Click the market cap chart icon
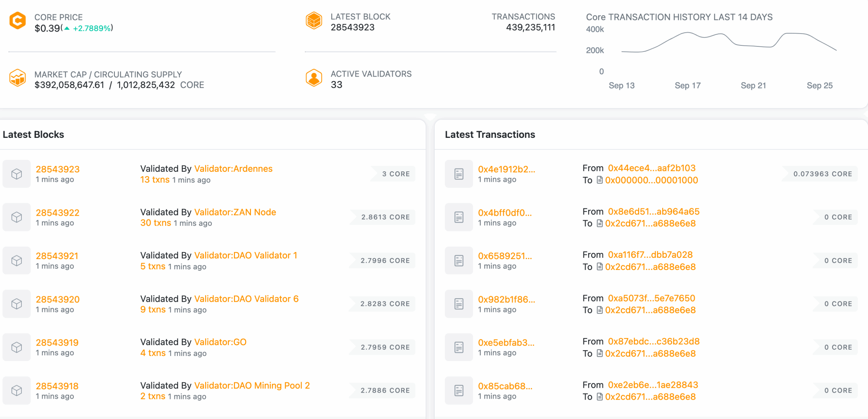 pos(17,78)
